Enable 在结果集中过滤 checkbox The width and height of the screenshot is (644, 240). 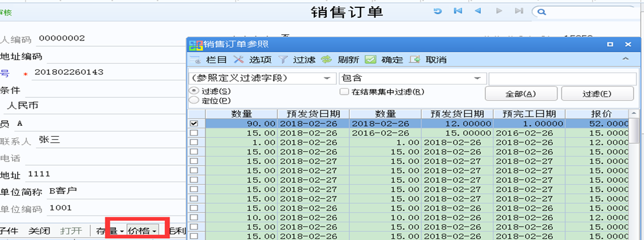344,92
